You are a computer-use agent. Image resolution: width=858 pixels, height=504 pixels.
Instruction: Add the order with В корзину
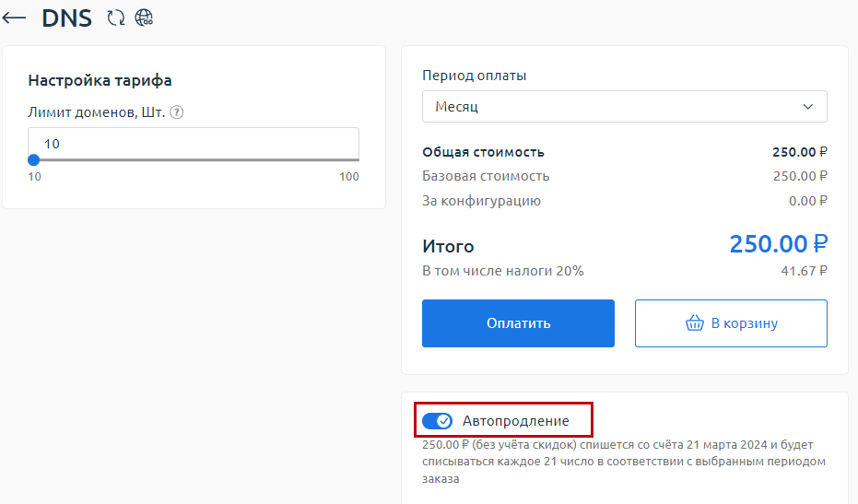[x=730, y=323]
